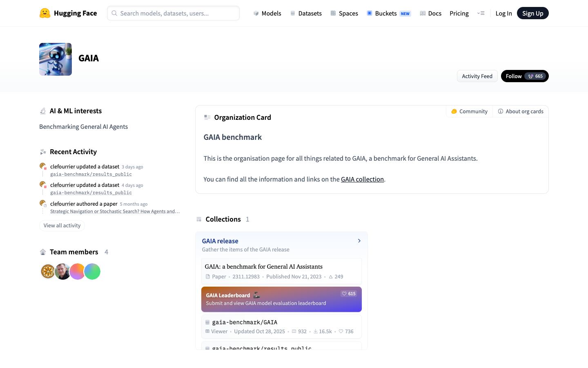Open the Community tab of the org card
588x368 pixels.
(x=469, y=111)
